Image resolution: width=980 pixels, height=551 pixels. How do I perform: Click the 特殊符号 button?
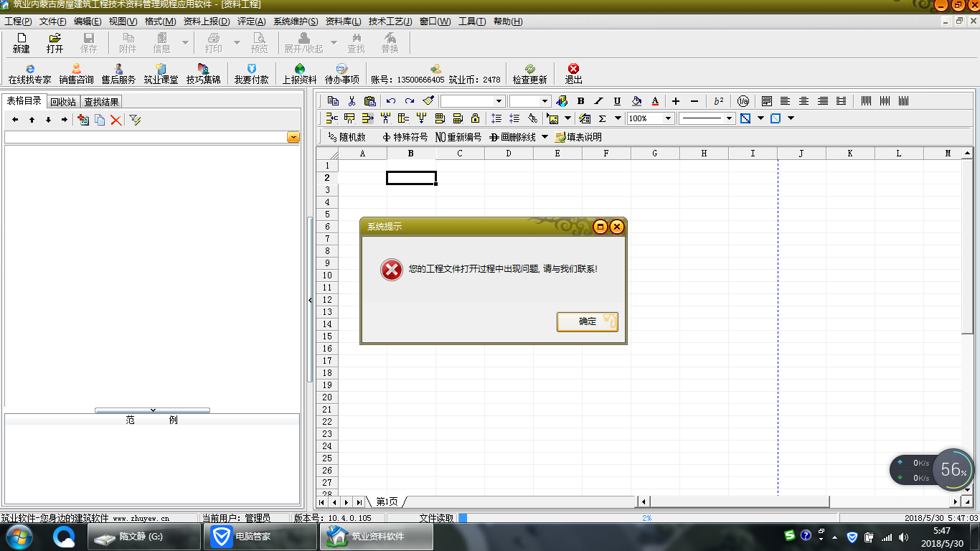tap(405, 137)
